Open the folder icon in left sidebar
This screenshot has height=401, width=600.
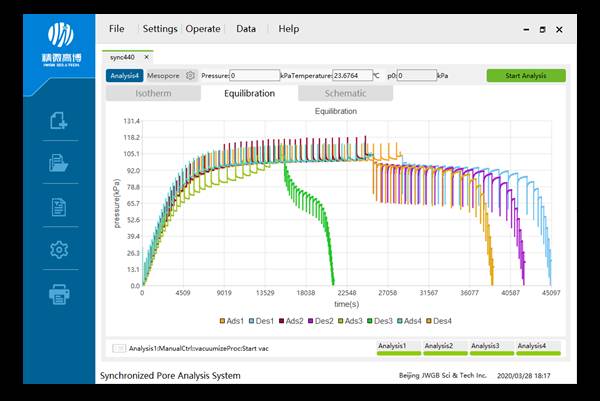point(59,164)
